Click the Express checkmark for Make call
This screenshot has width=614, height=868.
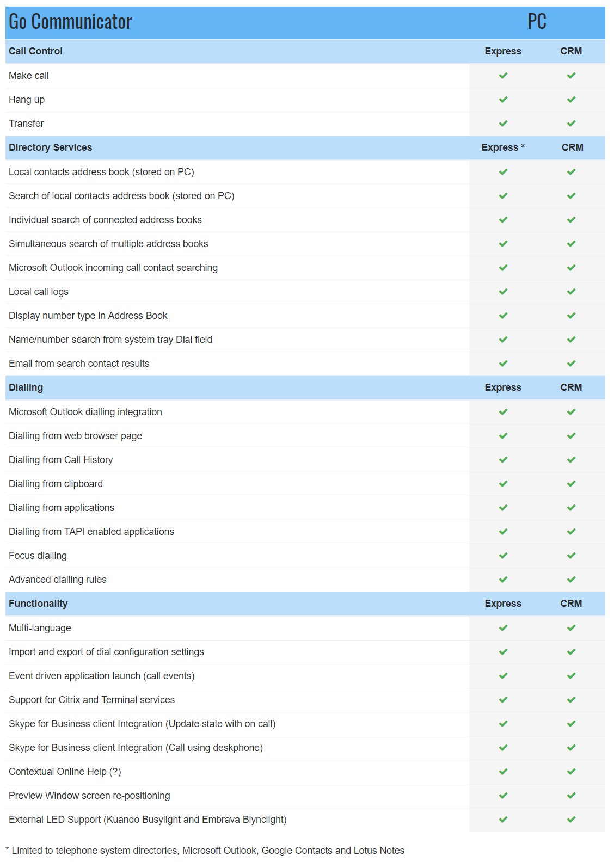[x=503, y=76]
